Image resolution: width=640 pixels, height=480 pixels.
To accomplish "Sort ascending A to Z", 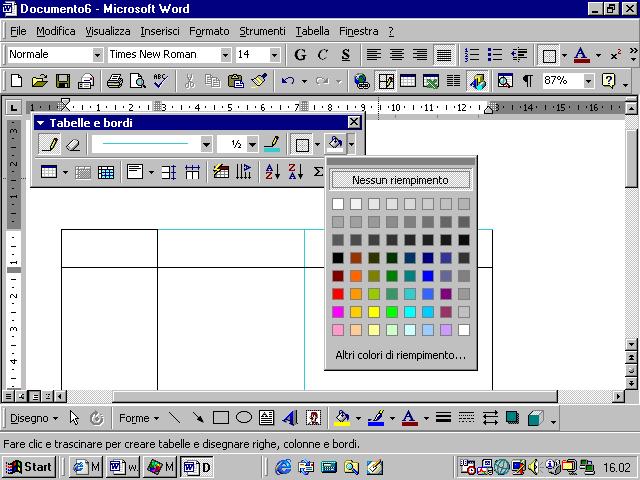I will click(272, 172).
